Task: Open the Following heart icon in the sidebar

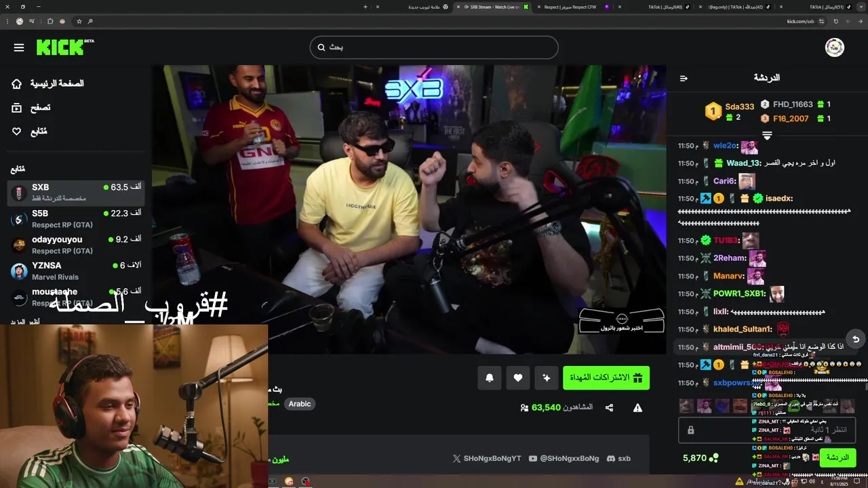Action: pos(17,131)
